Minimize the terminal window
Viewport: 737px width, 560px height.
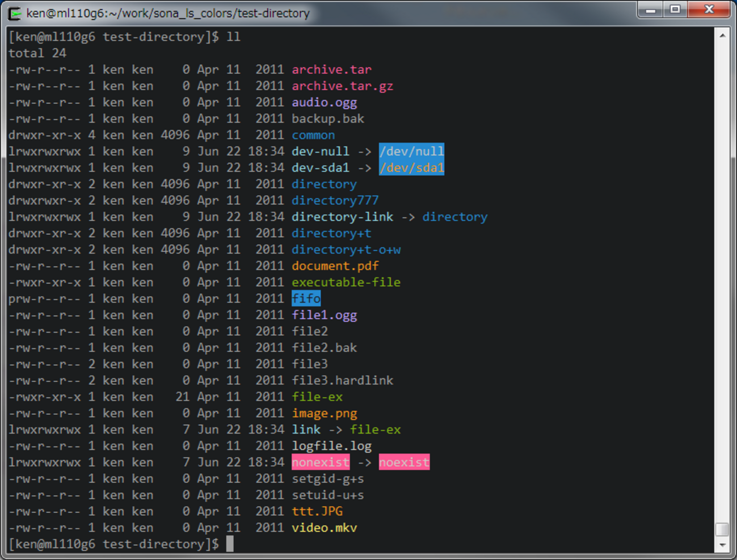[651, 10]
